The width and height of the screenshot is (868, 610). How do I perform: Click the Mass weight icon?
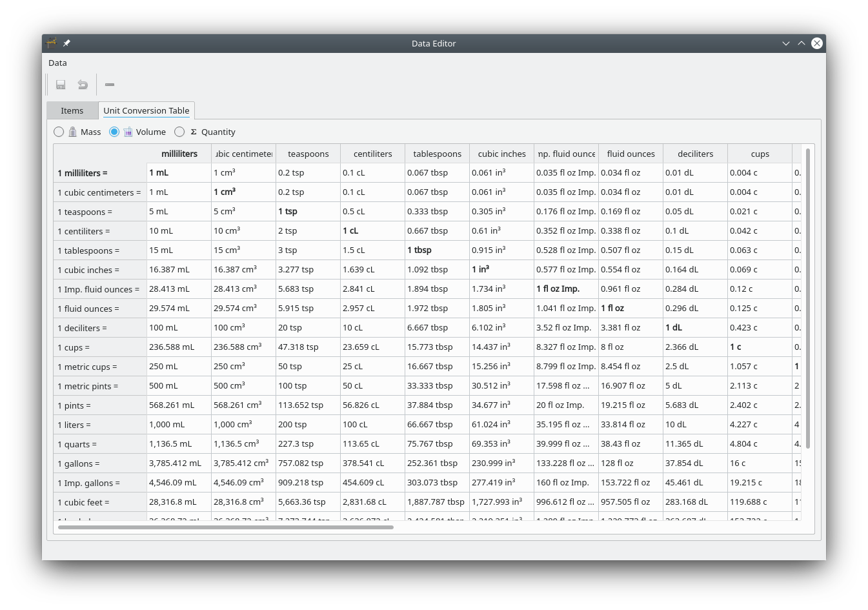tap(73, 132)
